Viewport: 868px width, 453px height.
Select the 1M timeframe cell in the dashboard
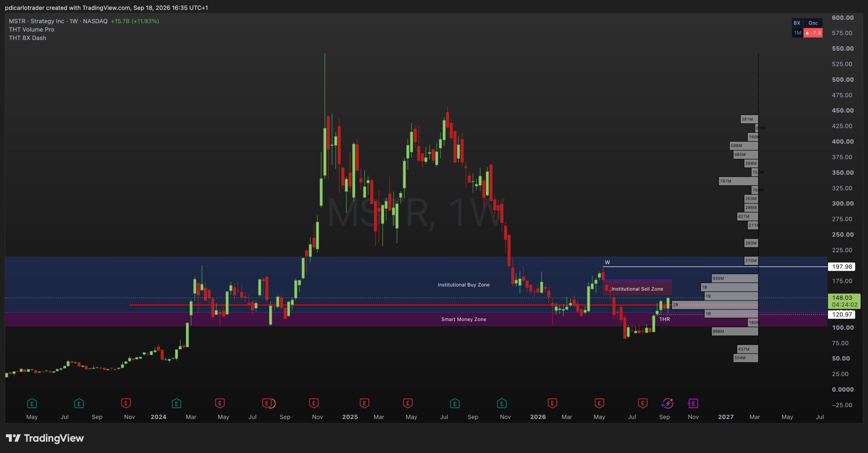click(797, 33)
